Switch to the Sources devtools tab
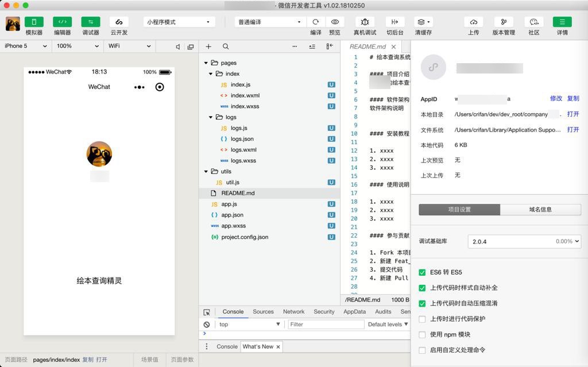The image size is (588, 367). (263, 311)
